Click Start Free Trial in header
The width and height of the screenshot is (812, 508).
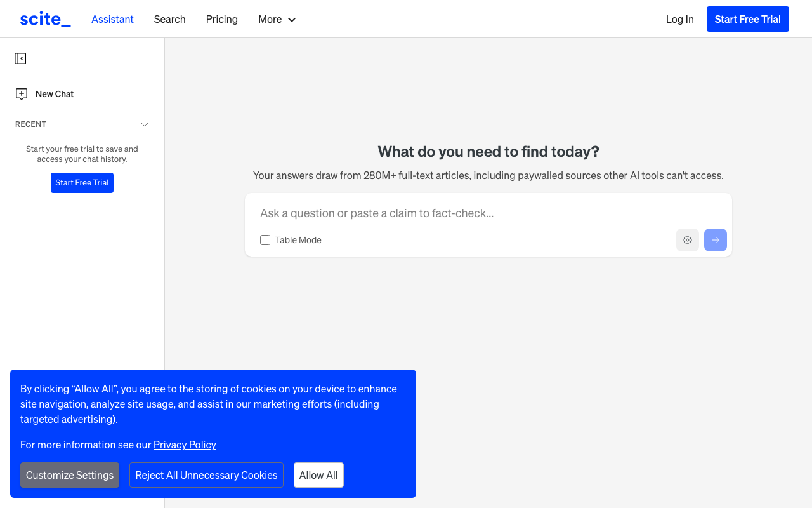click(747, 19)
